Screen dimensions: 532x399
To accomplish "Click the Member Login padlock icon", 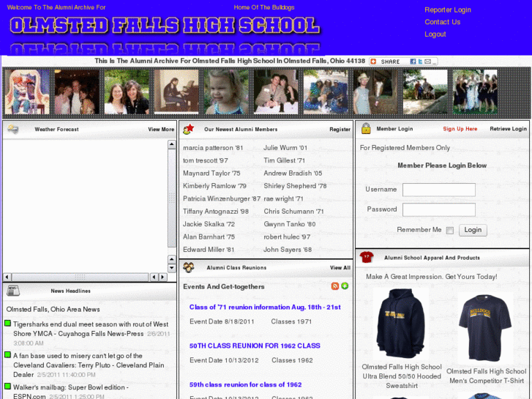I will (366, 128).
